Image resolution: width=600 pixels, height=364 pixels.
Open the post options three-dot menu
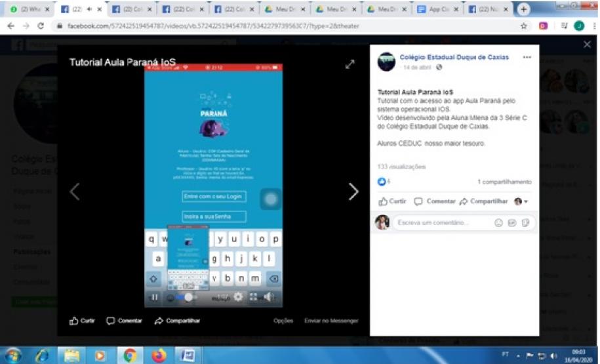pos(527,58)
